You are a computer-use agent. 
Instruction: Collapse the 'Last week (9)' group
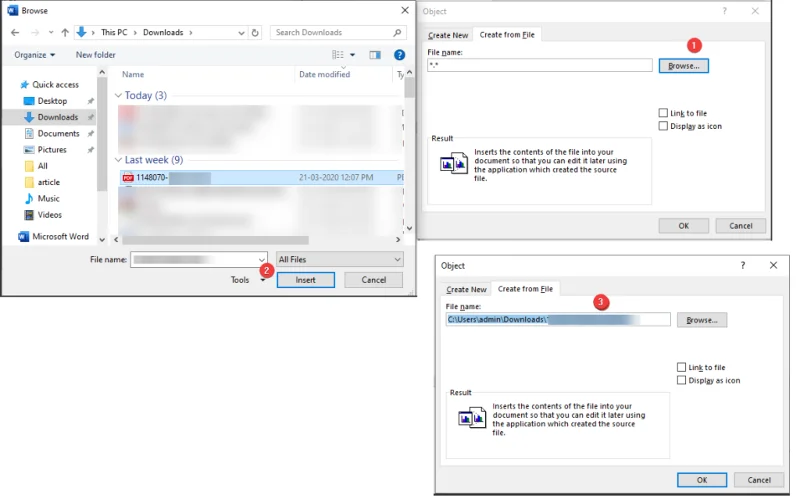tap(118, 160)
